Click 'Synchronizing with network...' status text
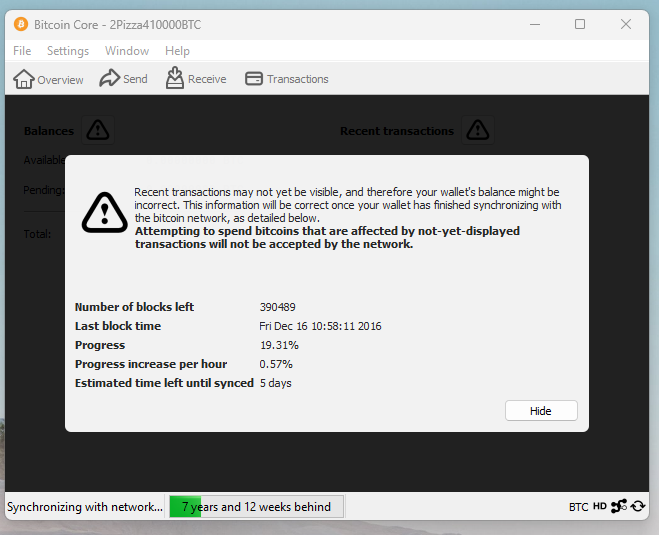This screenshot has width=659, height=535. pos(85,507)
